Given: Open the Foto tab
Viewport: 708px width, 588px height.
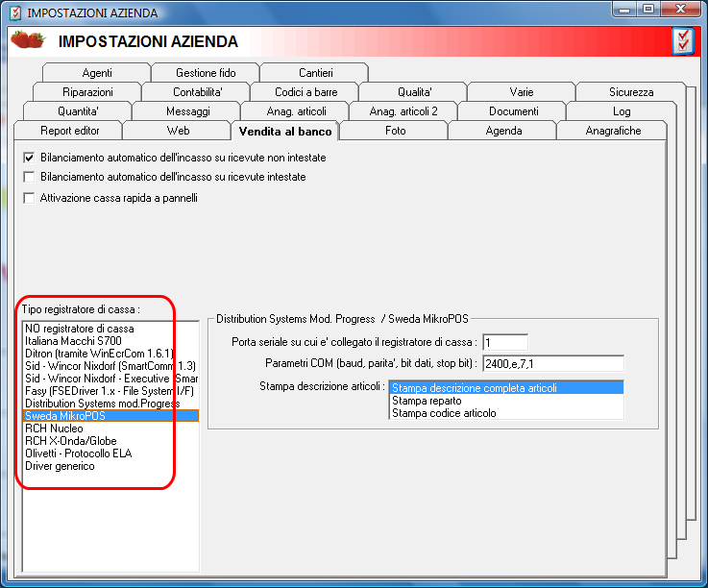Looking at the screenshot, I should point(395,131).
